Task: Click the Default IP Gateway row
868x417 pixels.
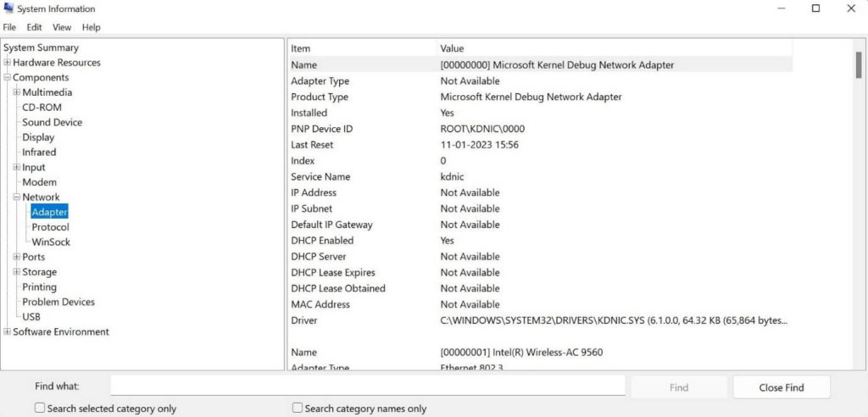Action: click(541, 225)
